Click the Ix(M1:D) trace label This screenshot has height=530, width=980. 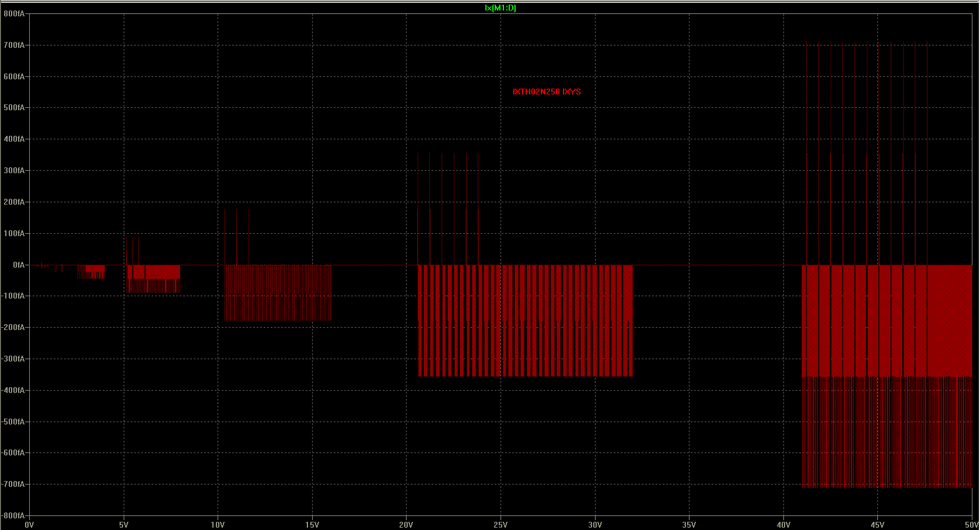(501, 8)
